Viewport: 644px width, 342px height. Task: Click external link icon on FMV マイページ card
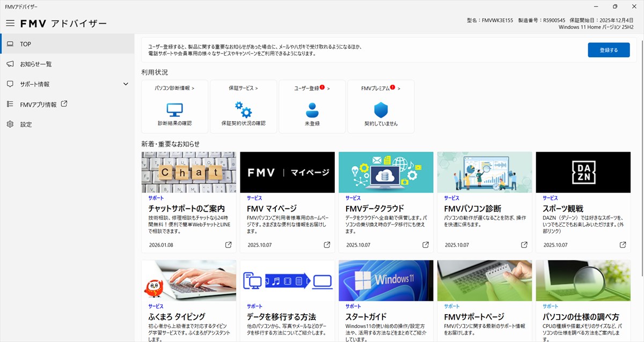[327, 245]
